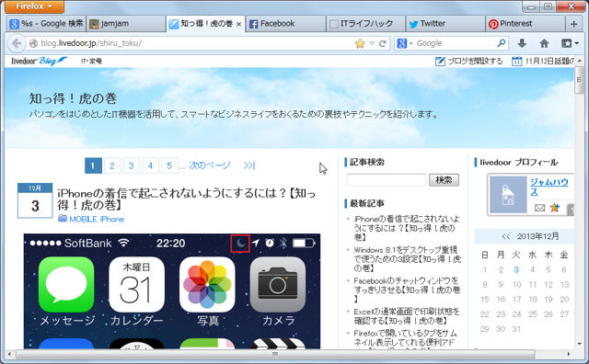
Task: Select calendar date 3
Action: (516, 269)
